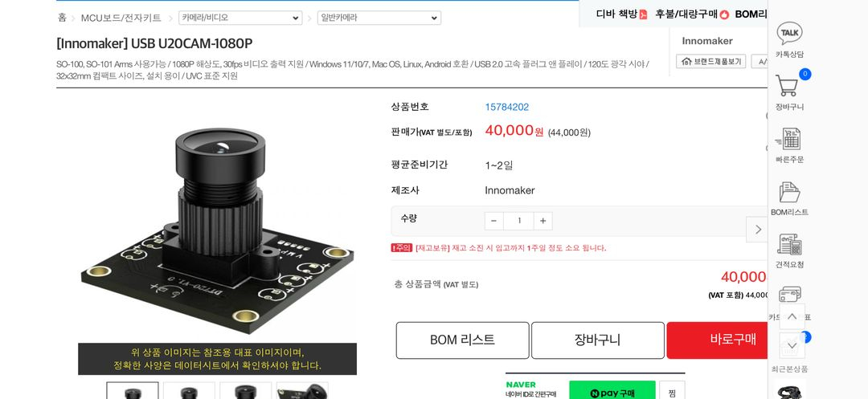This screenshot has width=868, height=399.
Task: Click product number 15784202 link
Action: point(506,108)
